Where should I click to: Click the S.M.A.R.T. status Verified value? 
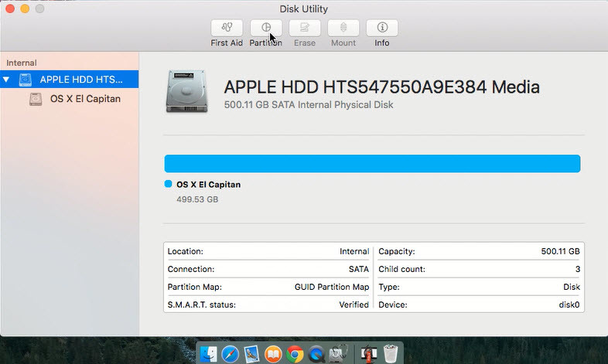[354, 304]
